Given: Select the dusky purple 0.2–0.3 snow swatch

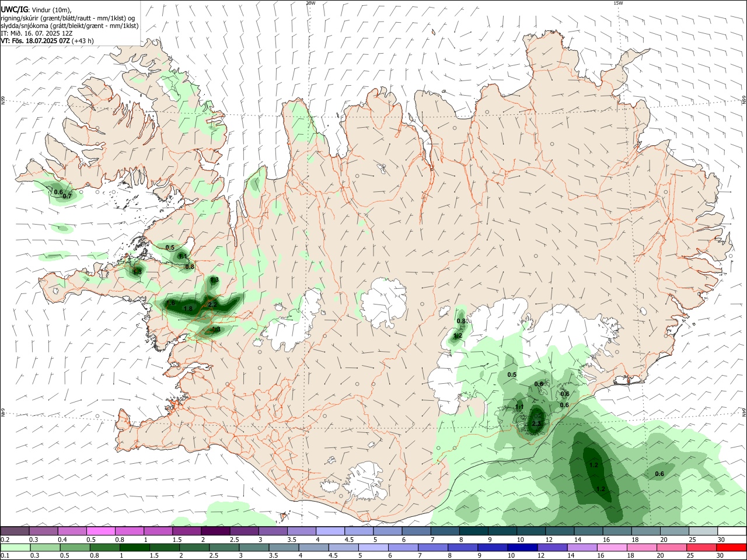Looking at the screenshot, I should (15, 531).
